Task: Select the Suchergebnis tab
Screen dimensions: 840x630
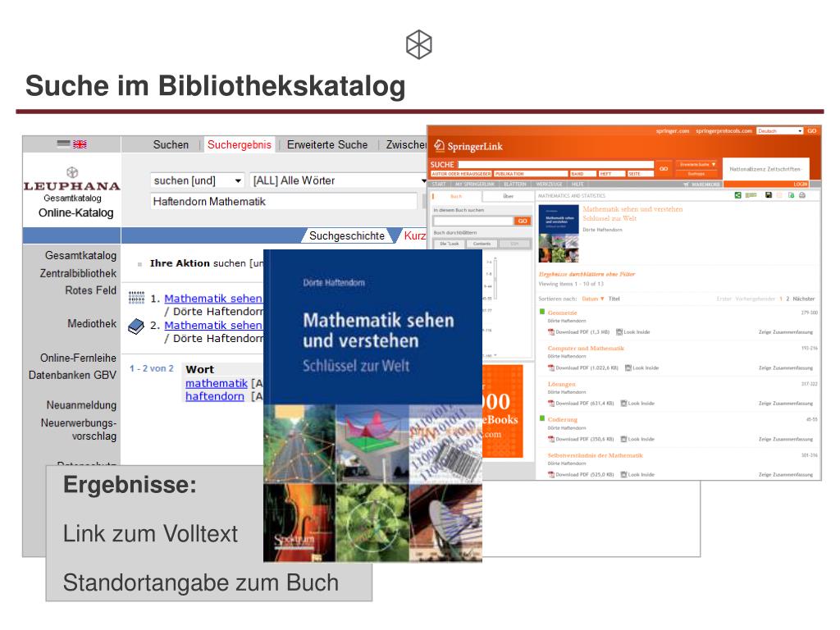Action: click(x=240, y=144)
